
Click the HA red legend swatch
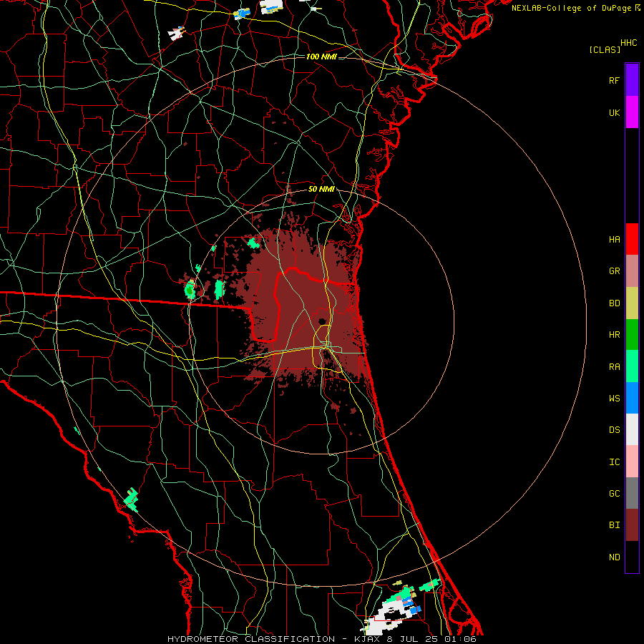(x=632, y=239)
